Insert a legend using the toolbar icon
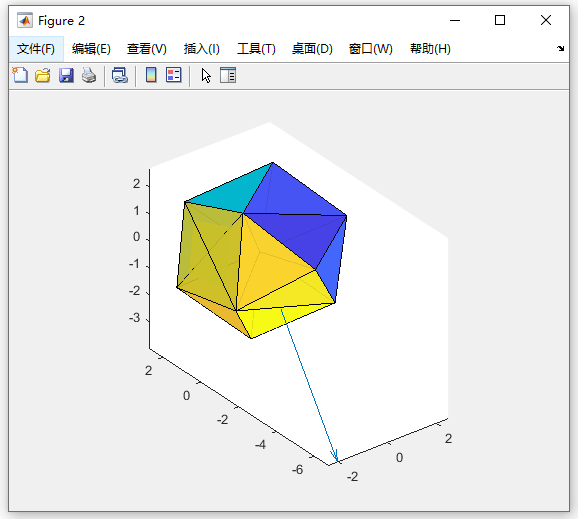Image resolution: width=578 pixels, height=519 pixels. point(174,75)
